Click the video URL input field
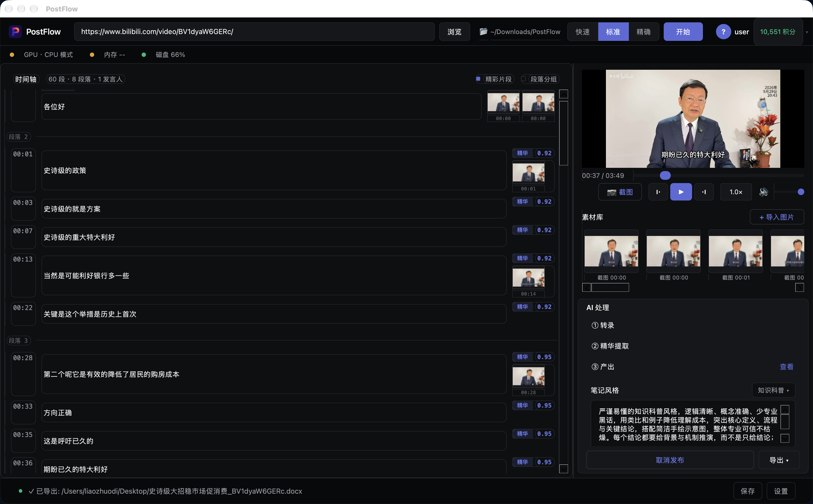Viewport: 813px width, 504px height. [254, 32]
